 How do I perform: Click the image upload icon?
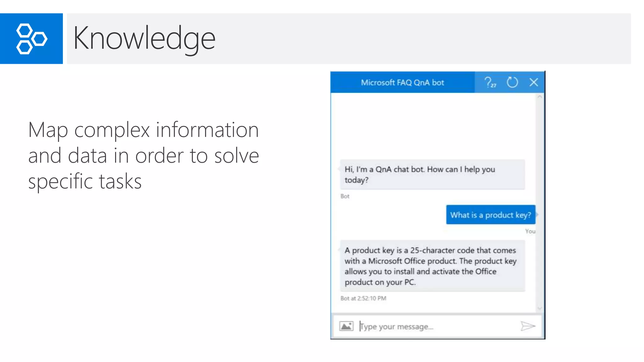[x=346, y=326]
